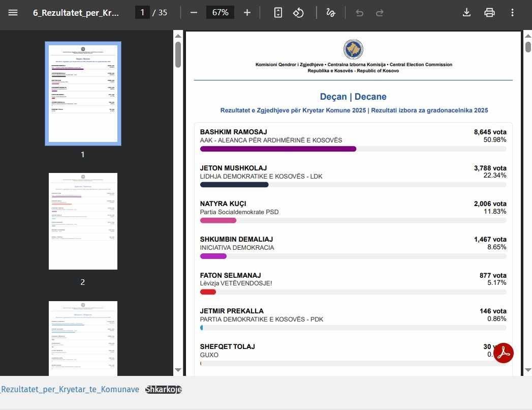Print the document
This screenshot has height=410, width=532.
click(x=489, y=13)
